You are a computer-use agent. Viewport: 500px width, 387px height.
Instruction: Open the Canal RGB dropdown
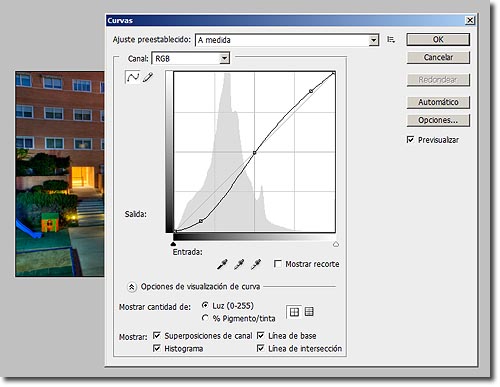pyautogui.click(x=191, y=59)
